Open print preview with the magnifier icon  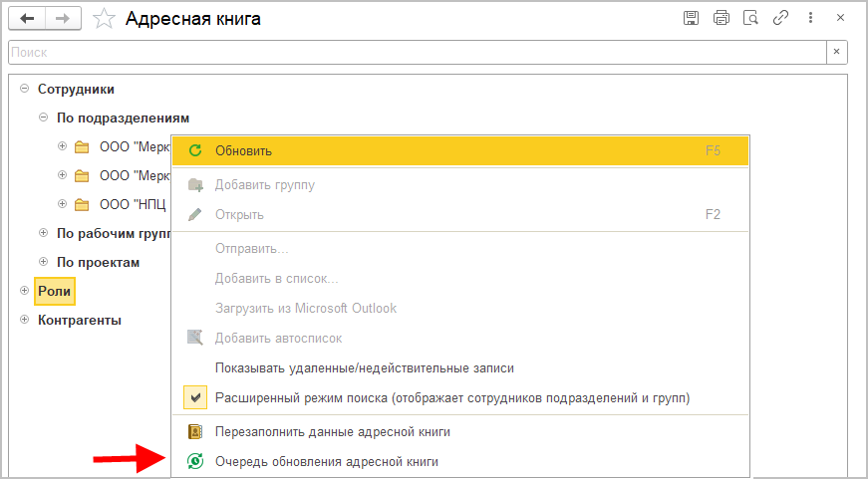751,18
